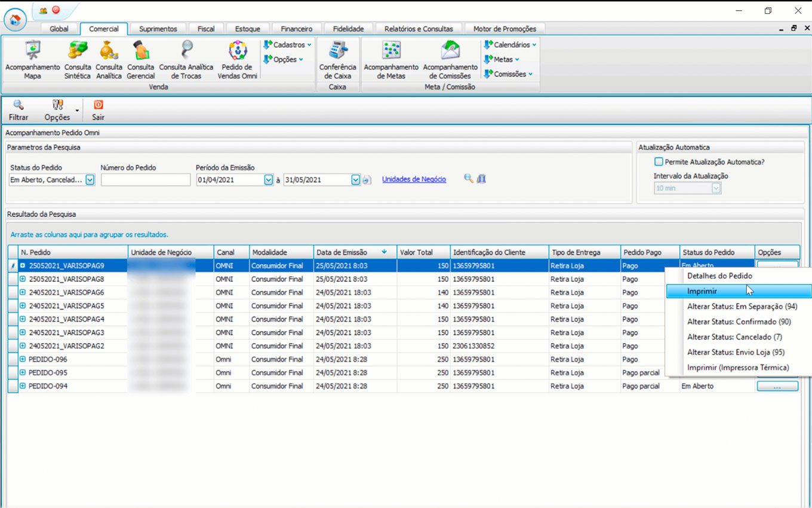Click the Número do Pedido field
Image resolution: width=812 pixels, height=508 pixels.
(146, 180)
